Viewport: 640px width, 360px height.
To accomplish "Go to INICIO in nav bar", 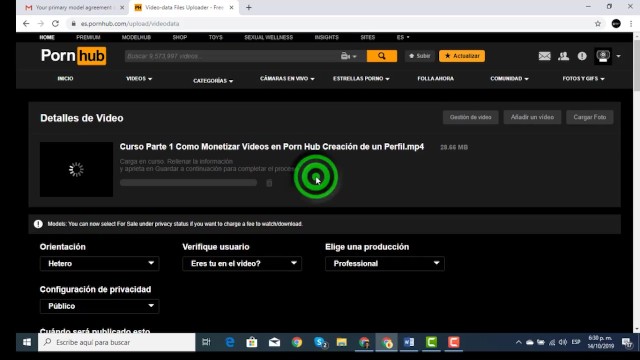I will [65, 78].
